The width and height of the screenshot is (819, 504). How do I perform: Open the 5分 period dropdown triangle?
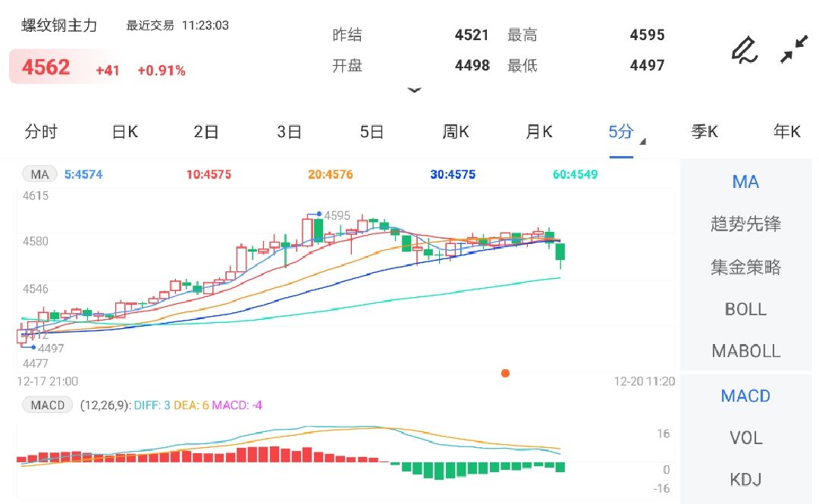(643, 142)
